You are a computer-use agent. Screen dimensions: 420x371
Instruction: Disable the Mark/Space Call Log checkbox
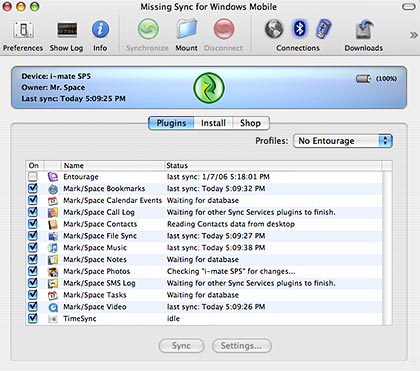(x=33, y=212)
